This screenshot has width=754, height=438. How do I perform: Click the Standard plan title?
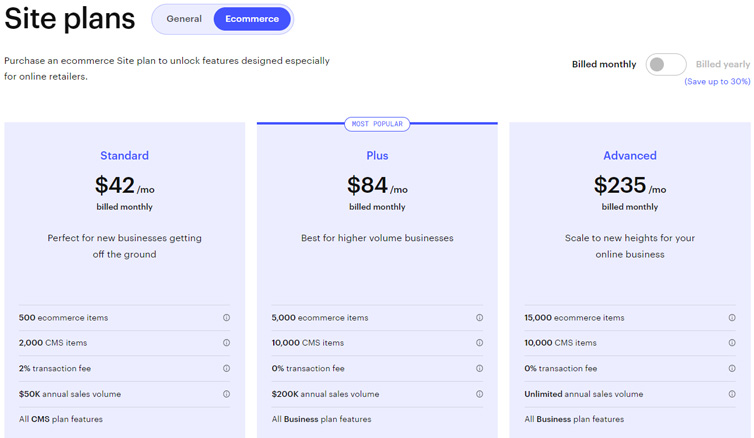coord(125,156)
